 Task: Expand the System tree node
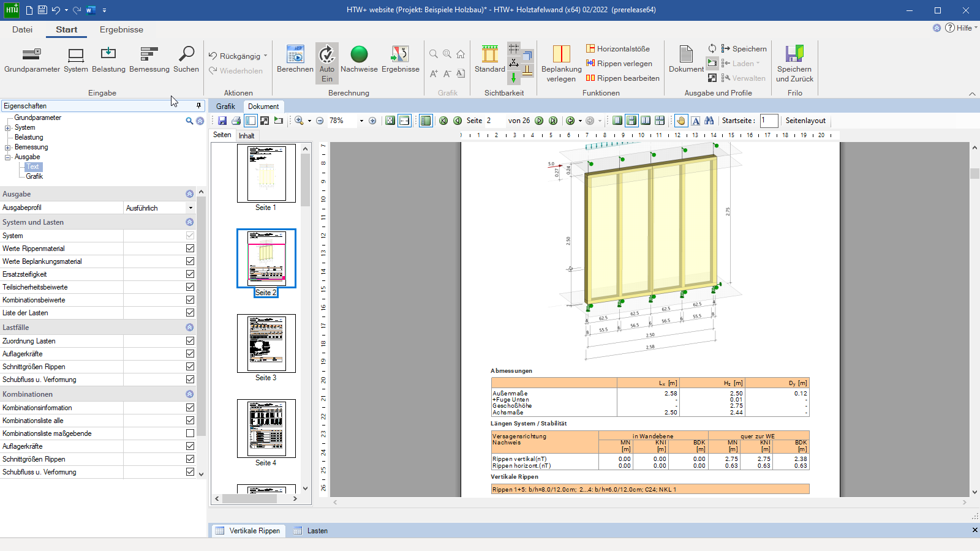pyautogui.click(x=8, y=128)
